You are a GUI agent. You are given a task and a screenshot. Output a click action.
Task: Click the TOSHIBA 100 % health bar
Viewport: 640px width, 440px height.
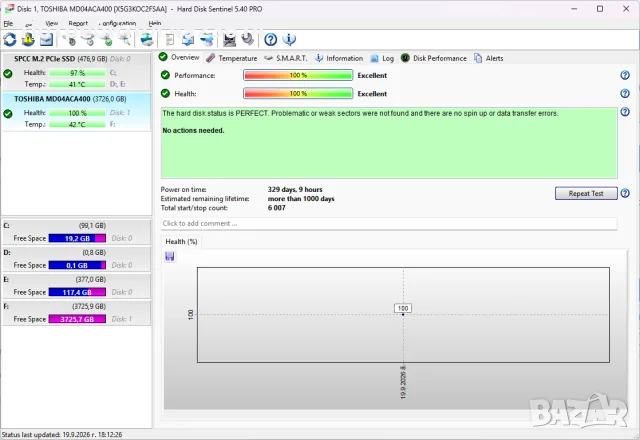coord(77,113)
